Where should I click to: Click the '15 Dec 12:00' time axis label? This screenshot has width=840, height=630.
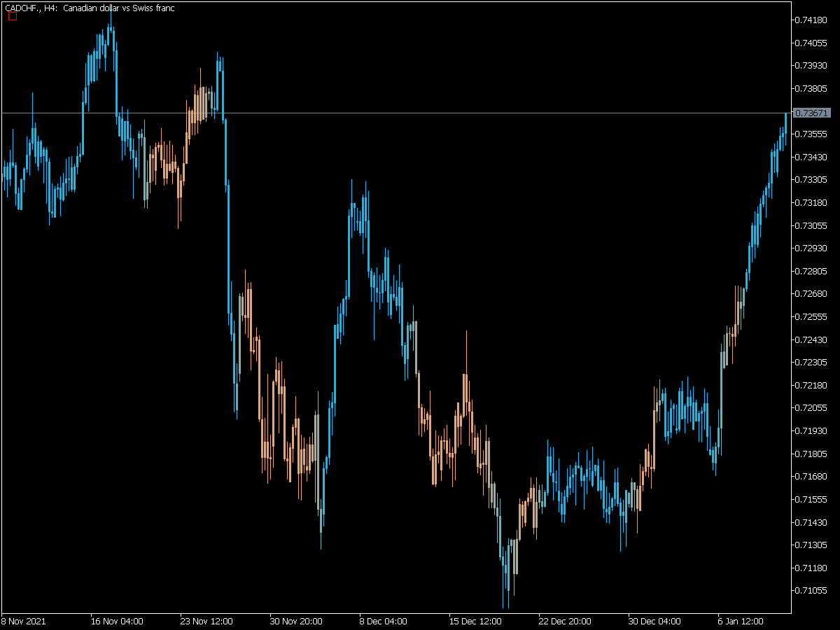tap(475, 622)
